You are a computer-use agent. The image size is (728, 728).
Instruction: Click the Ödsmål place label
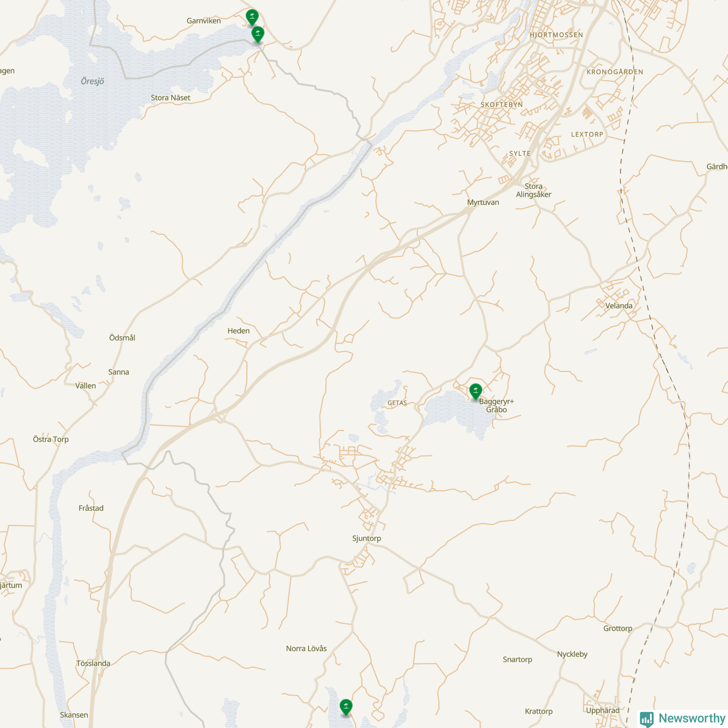[122, 338]
